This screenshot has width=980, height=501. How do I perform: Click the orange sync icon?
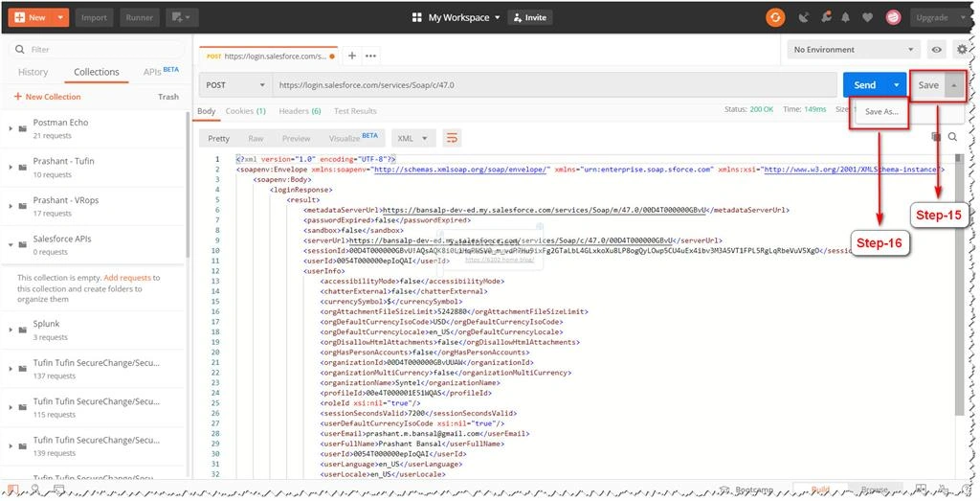[x=775, y=17]
